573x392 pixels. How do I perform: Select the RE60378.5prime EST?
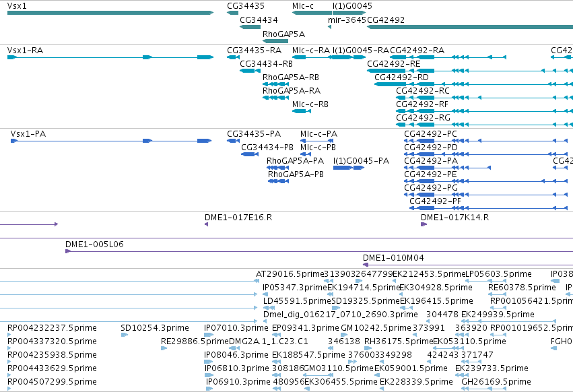[x=498, y=294]
